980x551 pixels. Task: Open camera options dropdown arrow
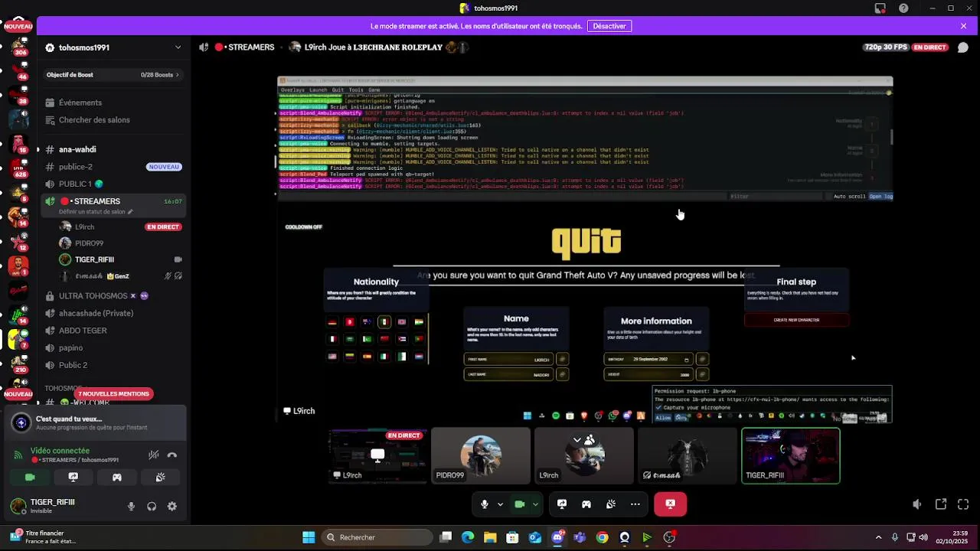tap(535, 504)
